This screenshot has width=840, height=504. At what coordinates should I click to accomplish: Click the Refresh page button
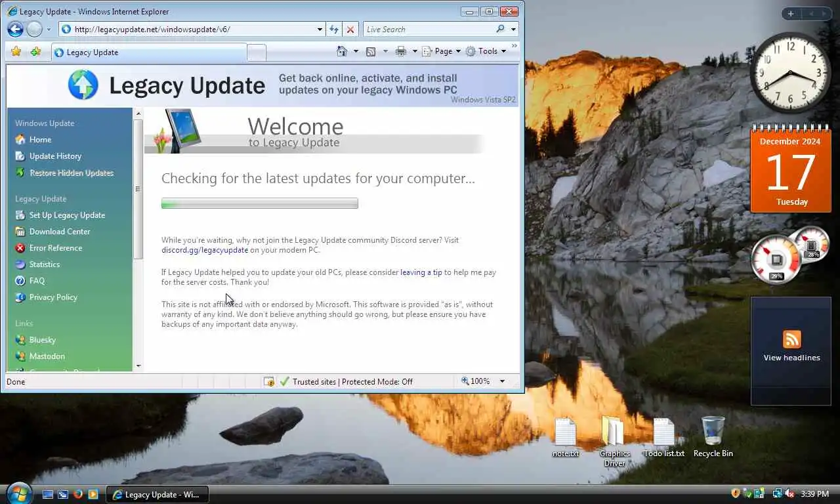(334, 30)
